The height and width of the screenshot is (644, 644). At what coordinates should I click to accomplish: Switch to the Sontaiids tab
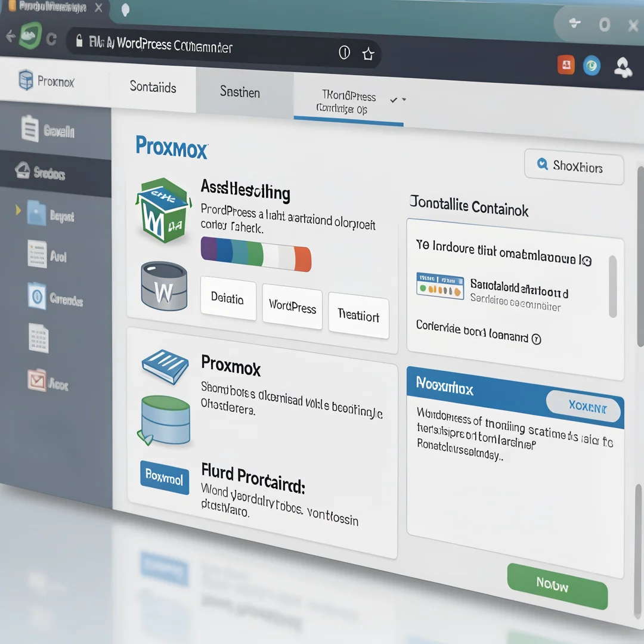point(153,86)
